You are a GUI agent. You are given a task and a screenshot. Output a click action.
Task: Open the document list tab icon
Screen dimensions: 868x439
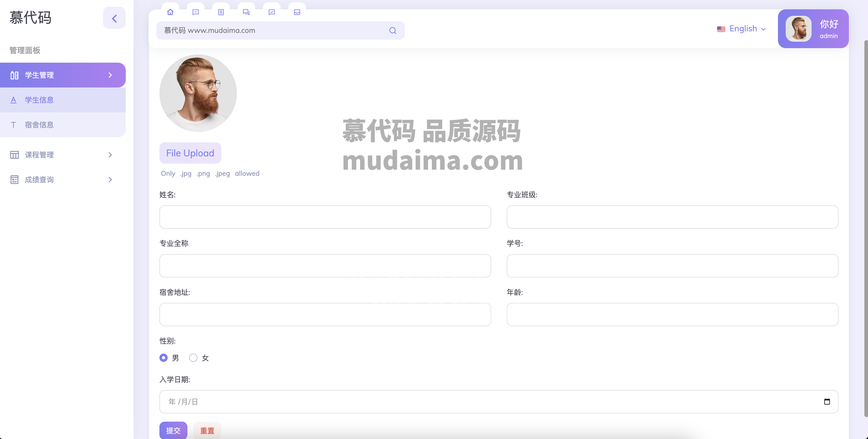point(221,12)
